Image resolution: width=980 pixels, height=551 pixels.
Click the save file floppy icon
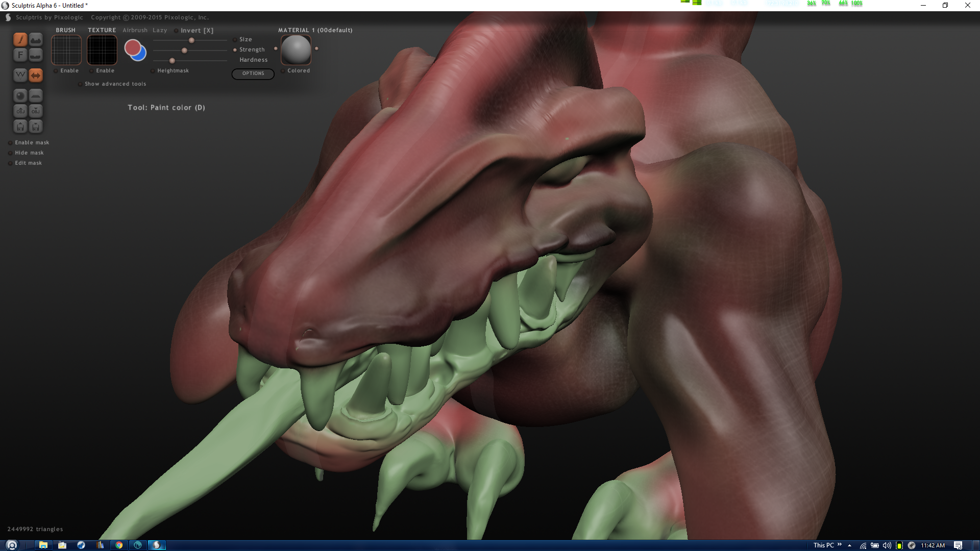[36, 126]
